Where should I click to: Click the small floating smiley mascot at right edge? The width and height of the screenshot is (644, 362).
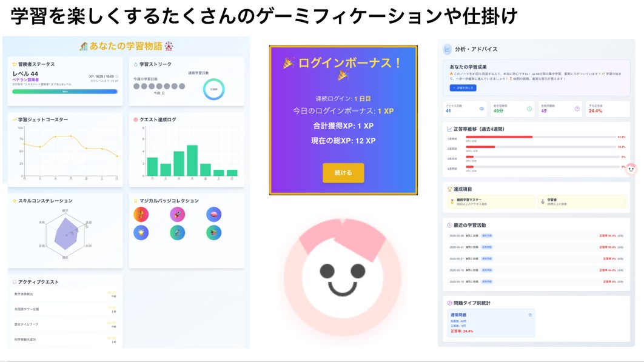pos(631,169)
